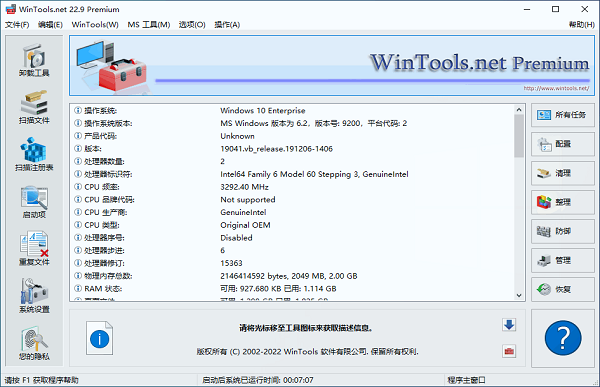600x387 pixels.
Task: Select the Original OEM value
Action: (x=245, y=225)
